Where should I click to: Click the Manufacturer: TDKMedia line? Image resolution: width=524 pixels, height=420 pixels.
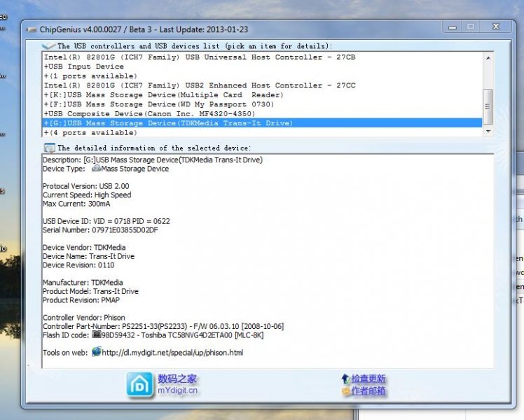click(83, 282)
